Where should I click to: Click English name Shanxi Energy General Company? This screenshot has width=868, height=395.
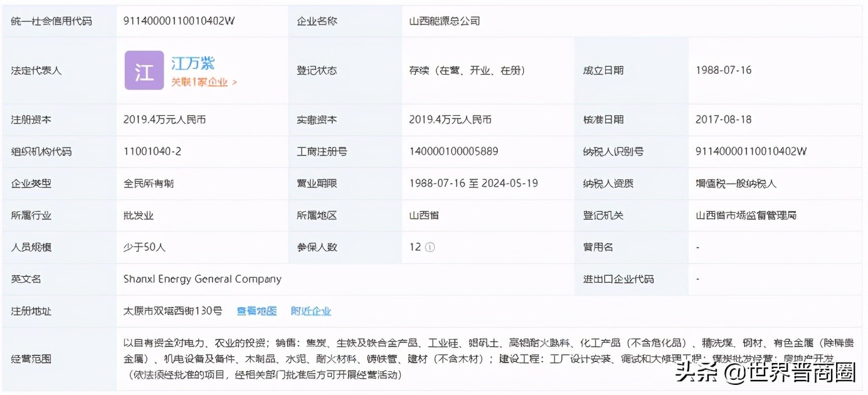click(x=201, y=278)
